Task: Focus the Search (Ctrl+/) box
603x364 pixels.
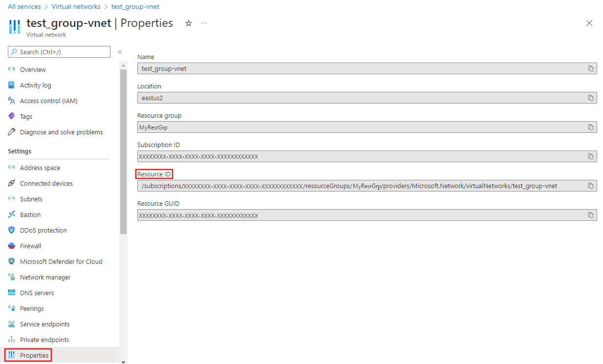Action: coord(59,52)
